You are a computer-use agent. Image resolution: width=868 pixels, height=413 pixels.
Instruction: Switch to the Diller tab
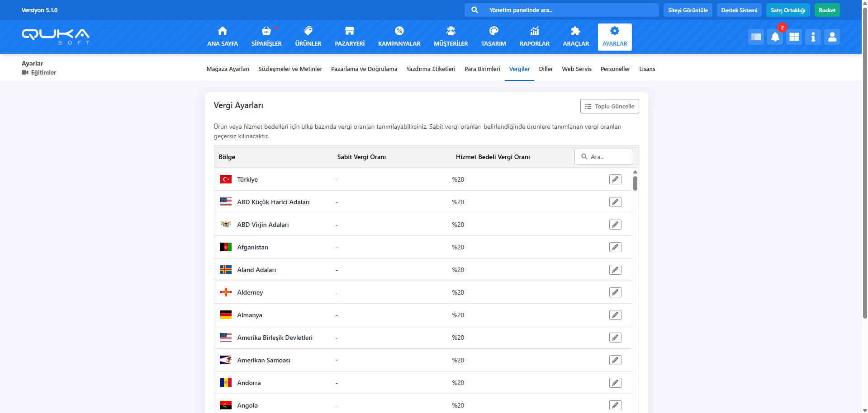[545, 69]
